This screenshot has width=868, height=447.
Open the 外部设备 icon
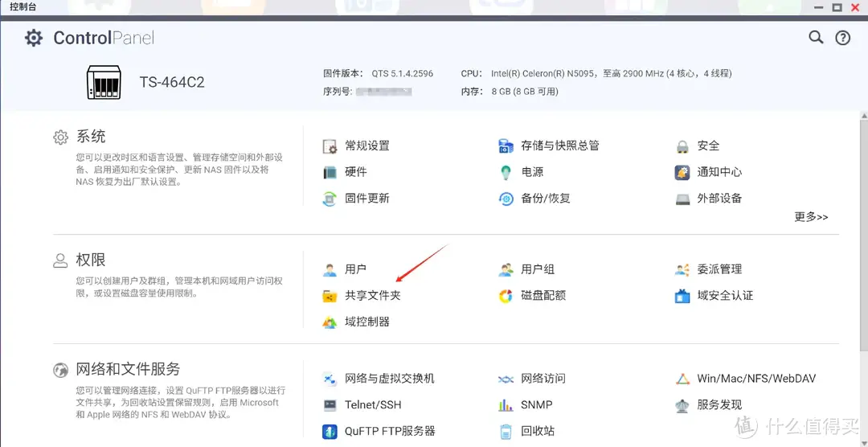pos(682,199)
